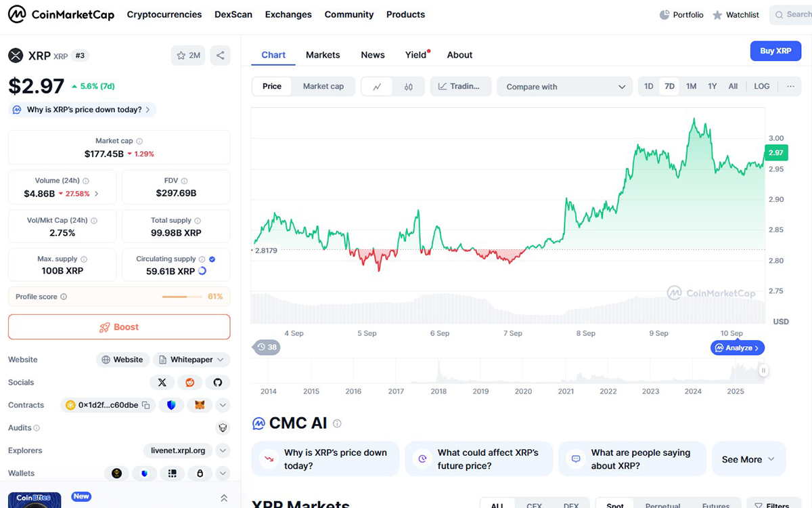Open the News tab
This screenshot has height=508, width=812.
coord(373,55)
